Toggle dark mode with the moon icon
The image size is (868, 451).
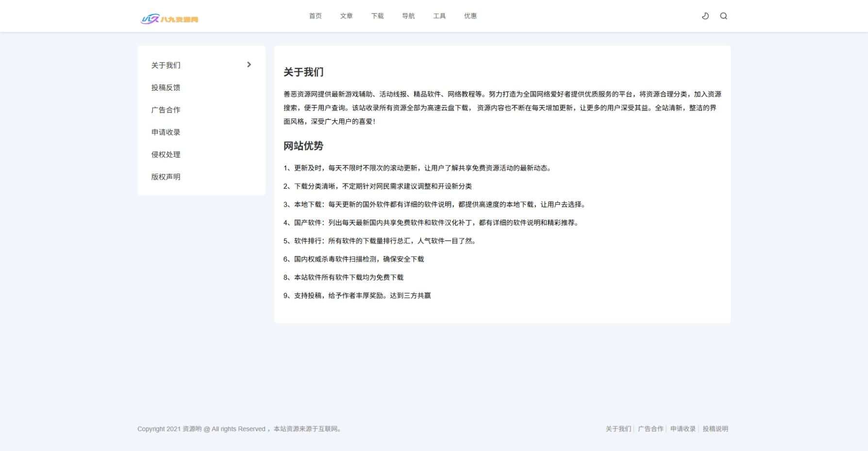click(705, 16)
